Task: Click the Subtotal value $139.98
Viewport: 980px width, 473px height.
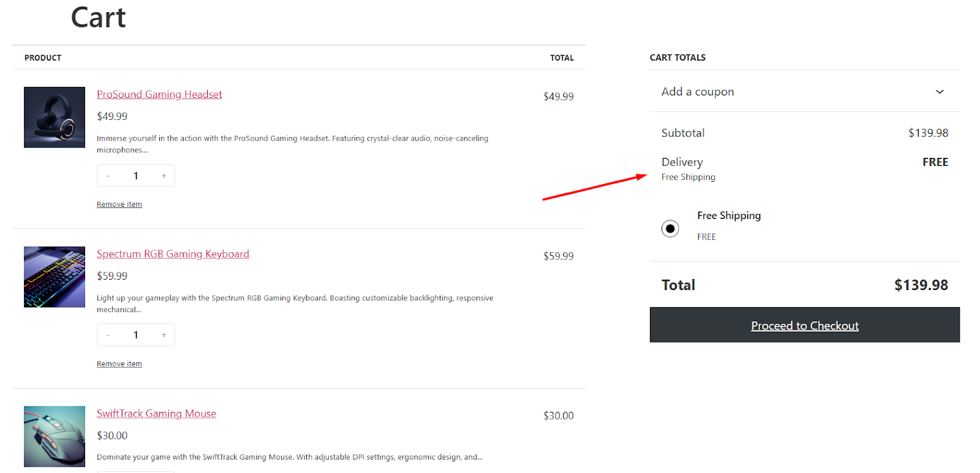Action: coord(928,133)
